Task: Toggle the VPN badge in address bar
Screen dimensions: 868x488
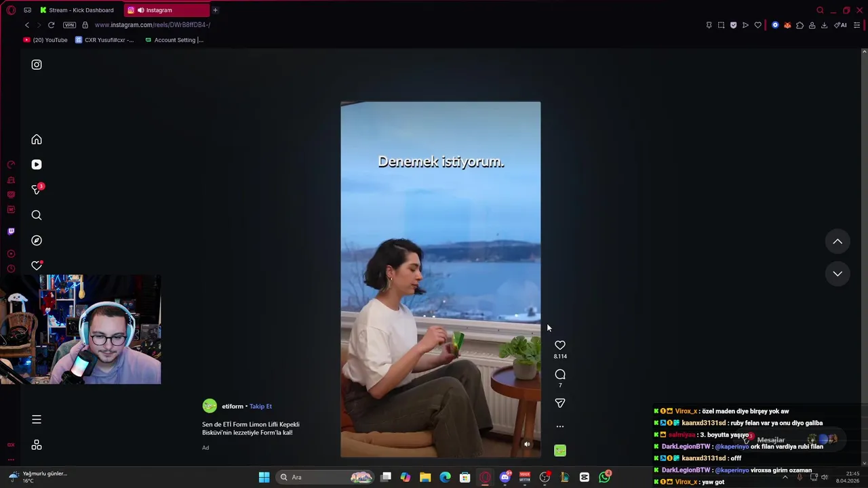Action: (69, 25)
